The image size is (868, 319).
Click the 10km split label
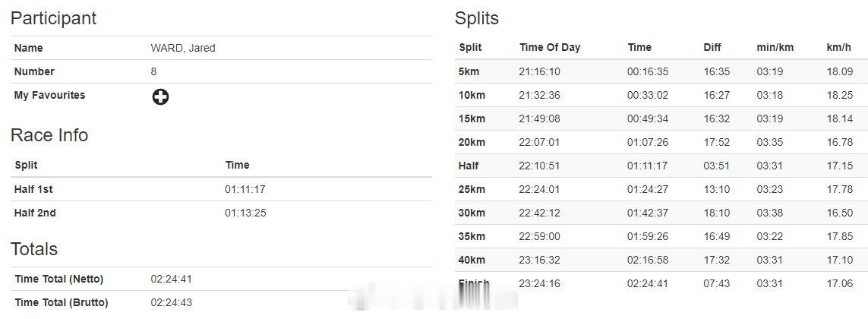click(472, 95)
